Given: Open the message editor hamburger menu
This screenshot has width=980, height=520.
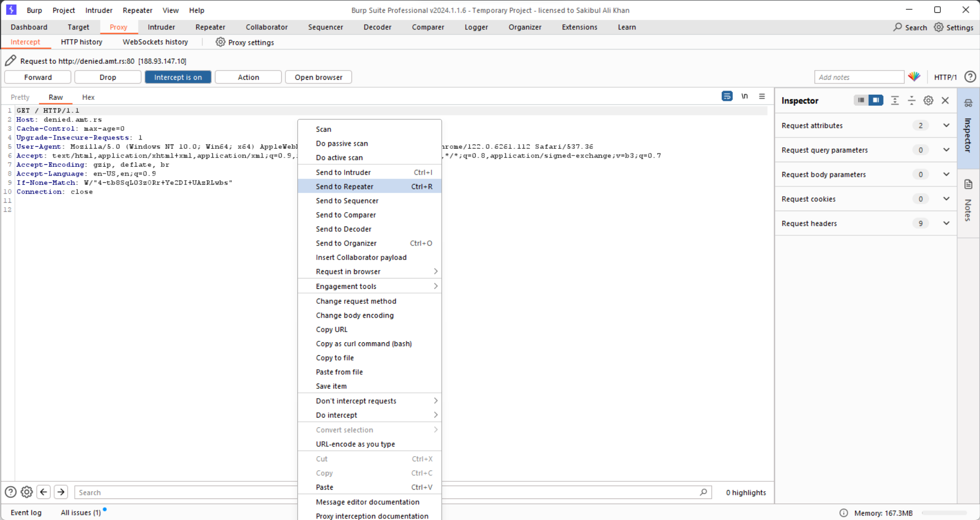Looking at the screenshot, I should coord(762,96).
